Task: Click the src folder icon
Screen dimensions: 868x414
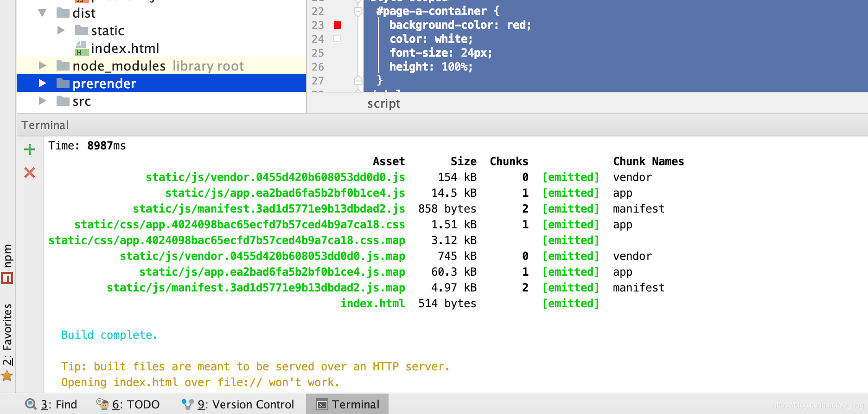Action: (63, 101)
